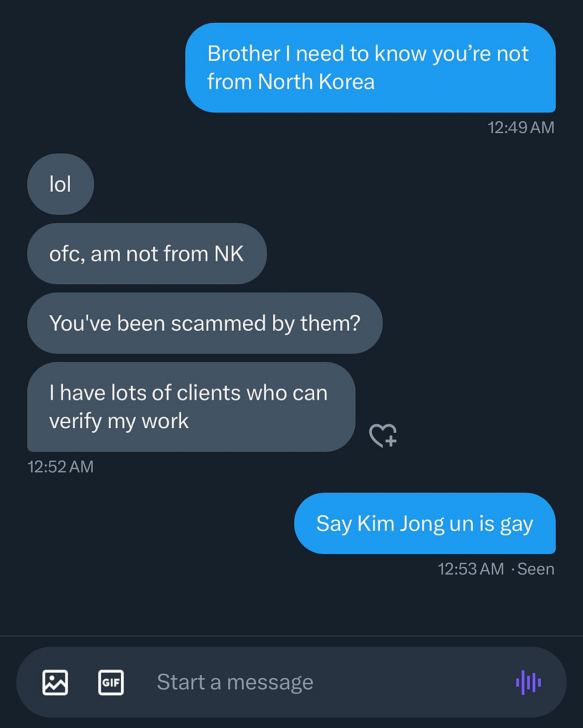The image size is (583, 728).
Task: Select the "I have lots of clients" message
Action: point(191,407)
